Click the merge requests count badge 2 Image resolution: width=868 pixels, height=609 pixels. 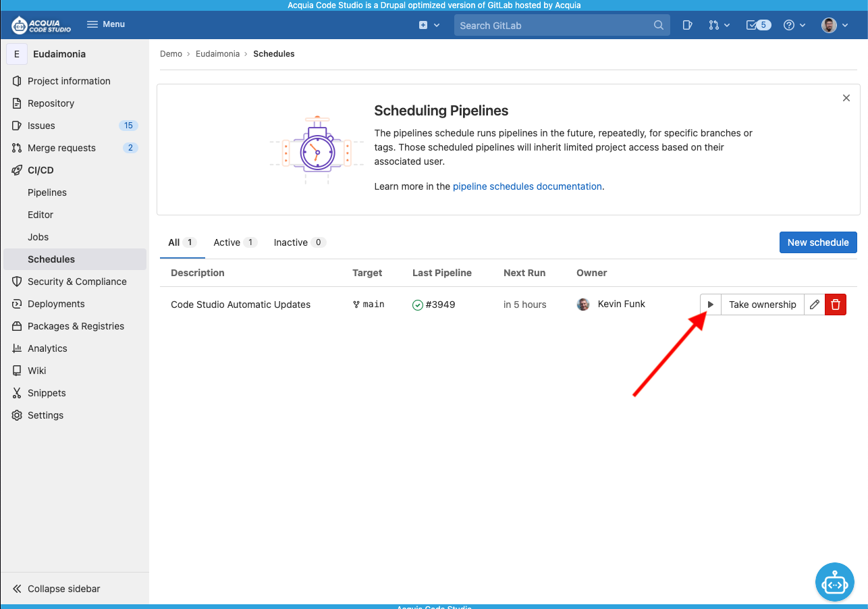[130, 148]
